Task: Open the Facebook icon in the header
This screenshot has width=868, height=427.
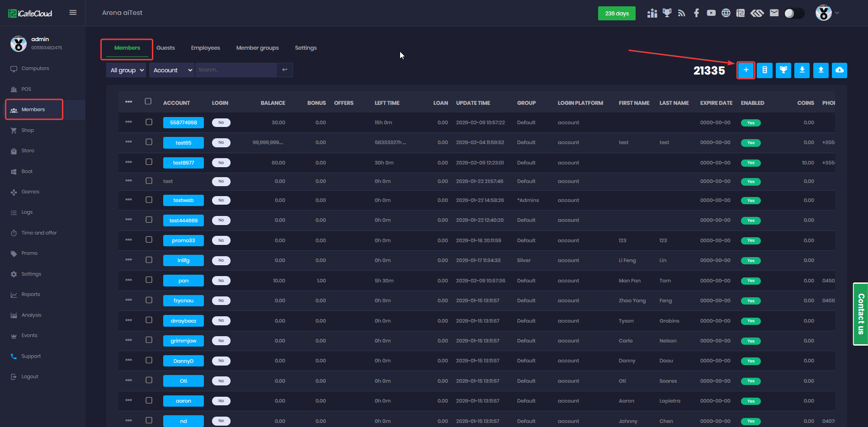Action: pyautogui.click(x=696, y=13)
